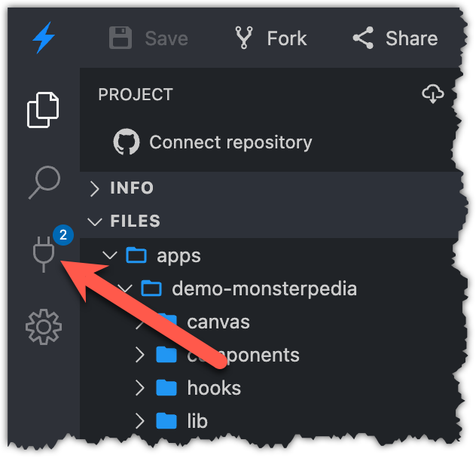Click the cloud download project icon
Viewport: 476px width, 458px height.
433,94
